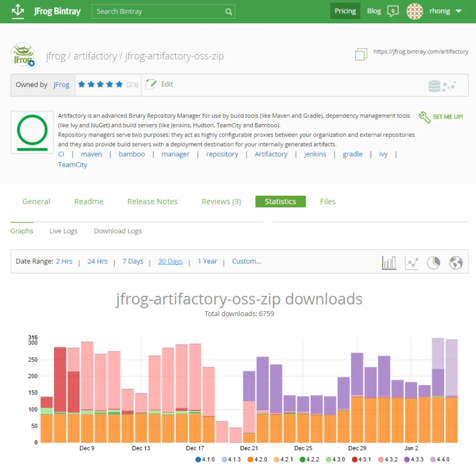Open the Reviews (3) tab
476x472 pixels.
tap(221, 202)
